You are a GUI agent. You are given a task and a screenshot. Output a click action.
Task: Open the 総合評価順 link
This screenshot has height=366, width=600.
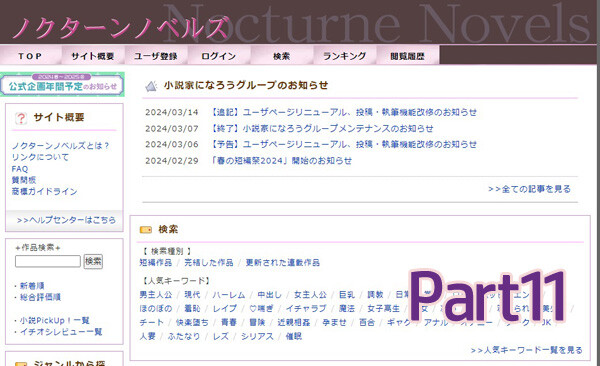tap(40, 297)
